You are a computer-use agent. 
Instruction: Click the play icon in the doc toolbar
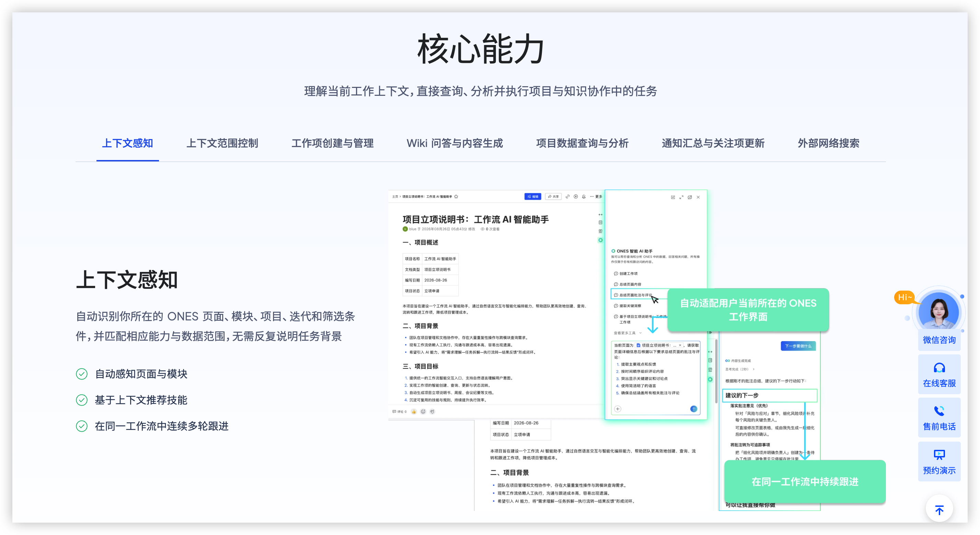(576, 197)
